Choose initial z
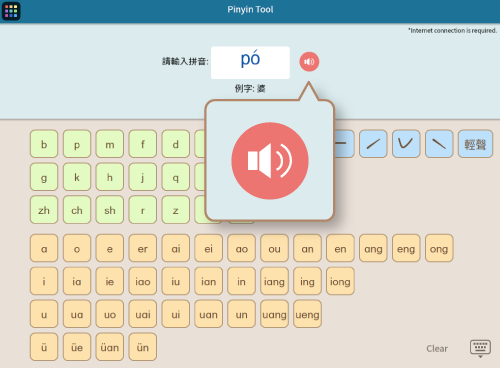 click(176, 210)
